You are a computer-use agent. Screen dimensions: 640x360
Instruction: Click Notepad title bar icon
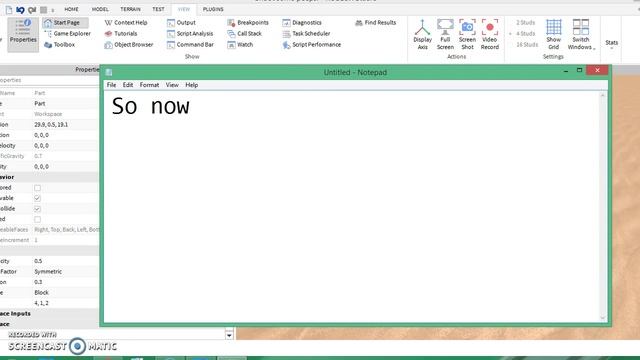pos(109,72)
